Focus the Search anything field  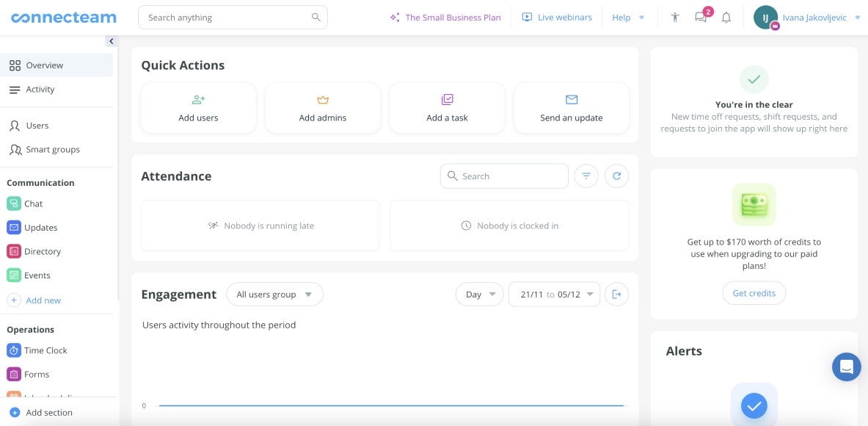tap(233, 17)
